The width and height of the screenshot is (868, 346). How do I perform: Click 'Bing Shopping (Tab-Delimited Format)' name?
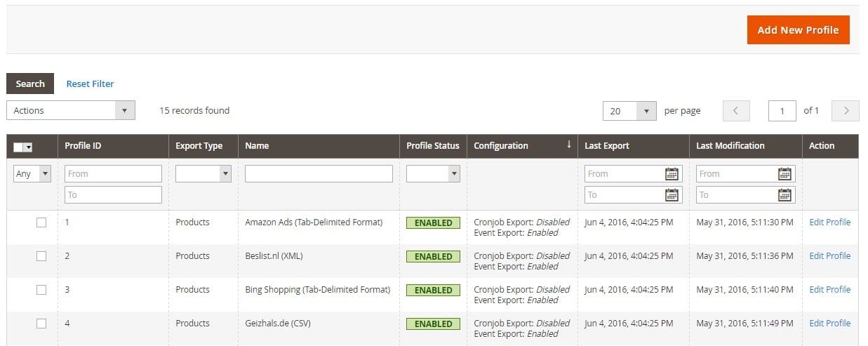tap(317, 289)
